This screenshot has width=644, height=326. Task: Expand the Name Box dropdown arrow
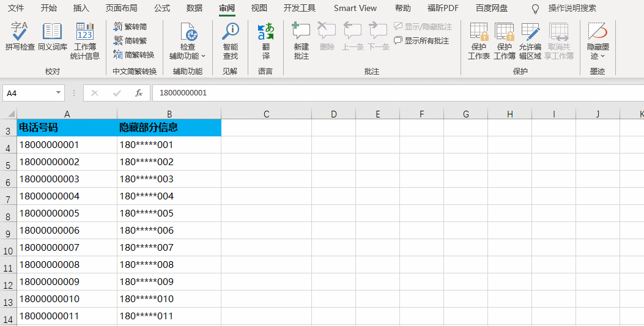click(x=58, y=93)
